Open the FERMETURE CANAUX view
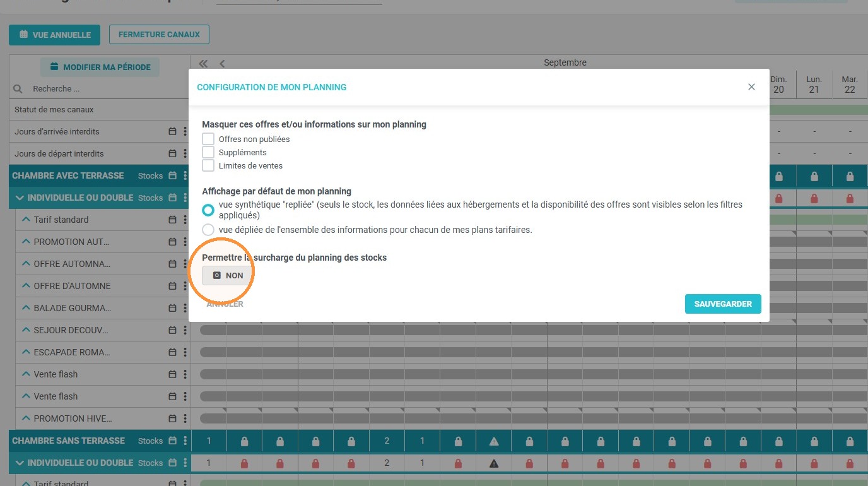Screen dimensions: 868x486 pyautogui.click(x=159, y=35)
